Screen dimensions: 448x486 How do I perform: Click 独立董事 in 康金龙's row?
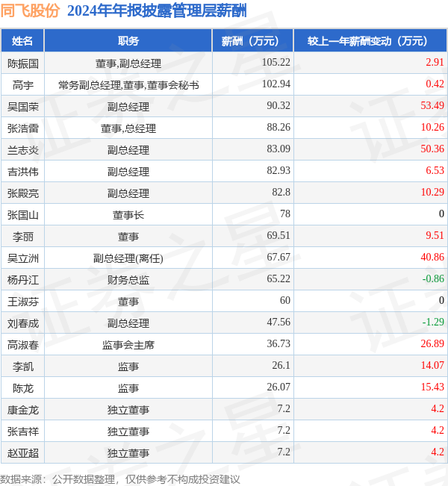(x=128, y=410)
